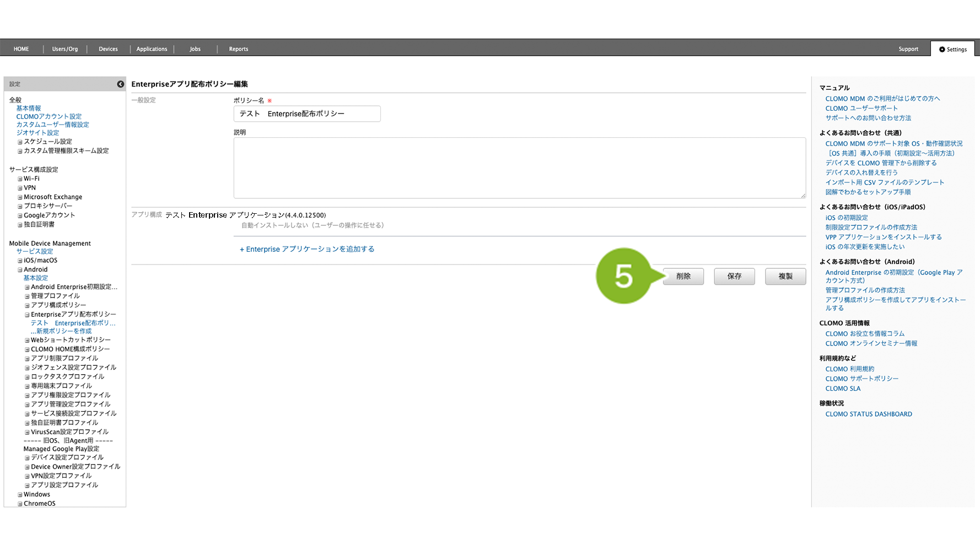
Task: Expand the iOS/macOS tree node
Action: (x=20, y=261)
